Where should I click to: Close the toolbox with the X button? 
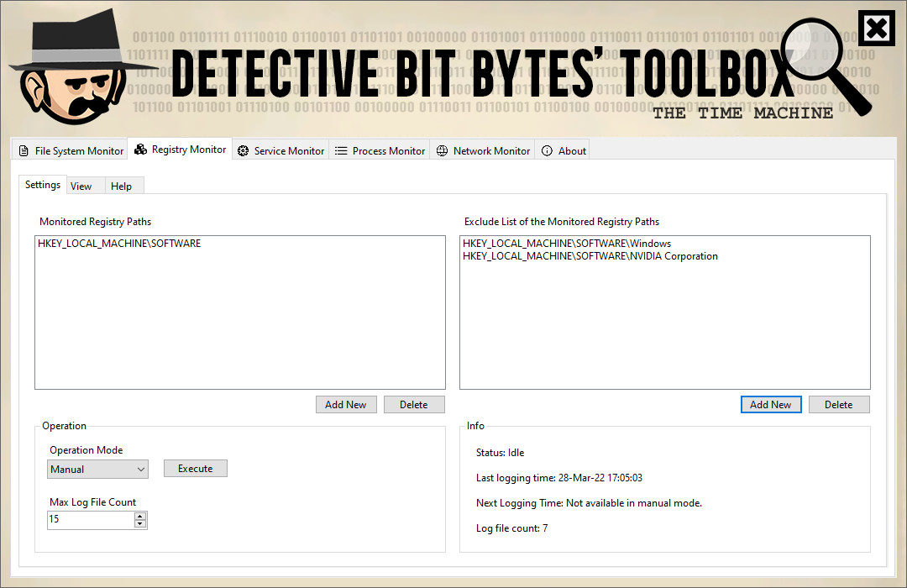(x=876, y=29)
